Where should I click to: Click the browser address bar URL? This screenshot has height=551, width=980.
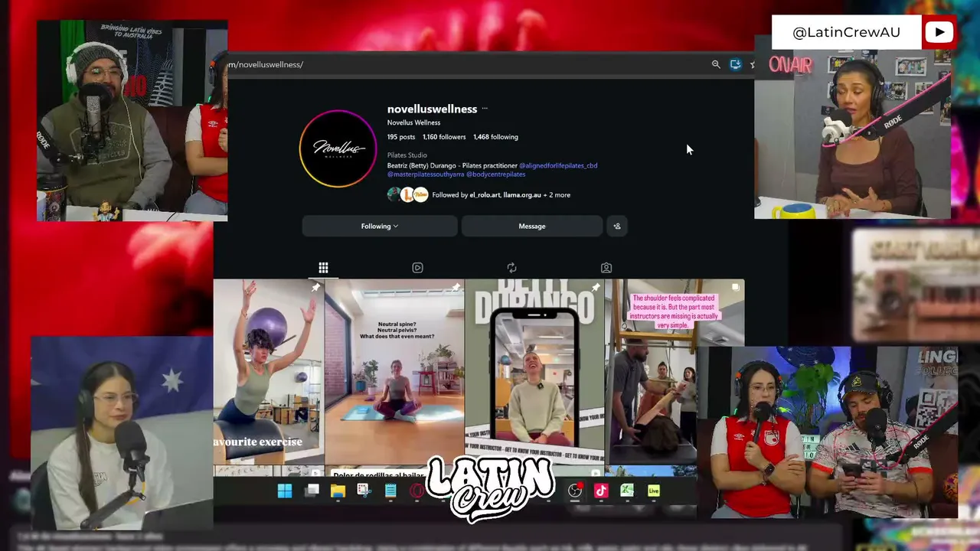[x=266, y=64]
